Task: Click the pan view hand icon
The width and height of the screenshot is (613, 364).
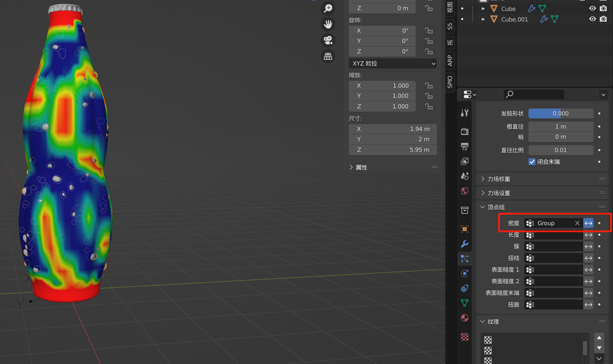Action: [328, 24]
